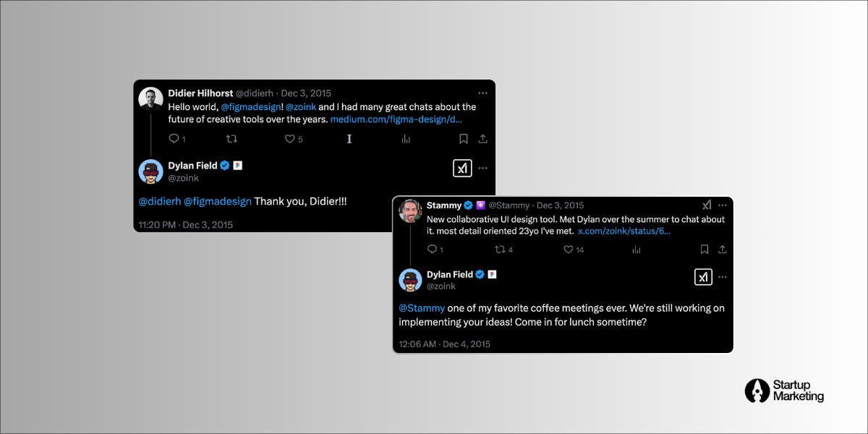Click Dylan Field name in reply to Didier

coord(192,166)
